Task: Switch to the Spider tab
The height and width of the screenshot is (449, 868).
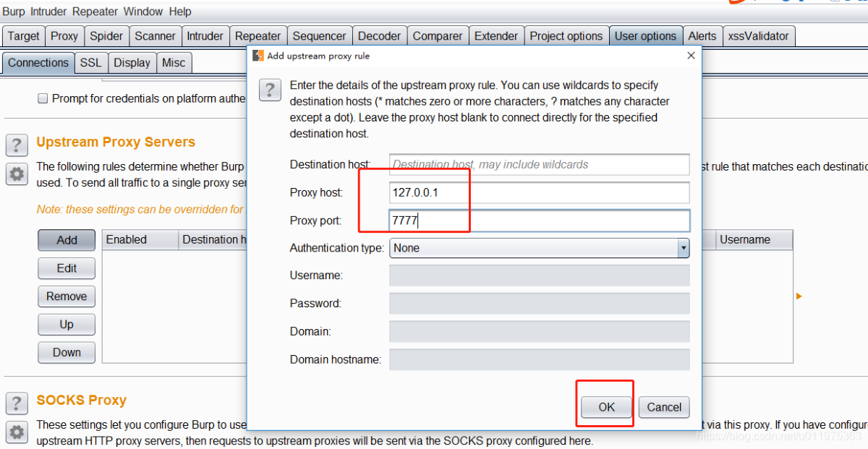Action: point(106,36)
